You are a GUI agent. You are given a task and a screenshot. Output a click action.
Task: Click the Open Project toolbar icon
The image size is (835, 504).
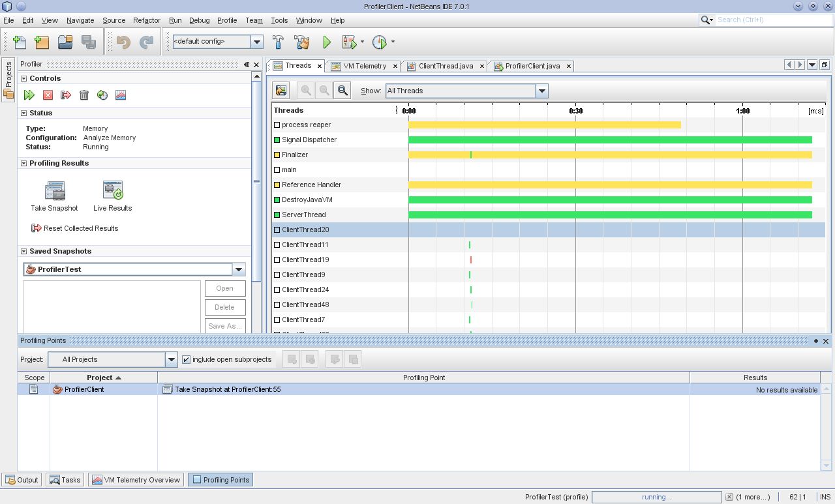coord(65,42)
